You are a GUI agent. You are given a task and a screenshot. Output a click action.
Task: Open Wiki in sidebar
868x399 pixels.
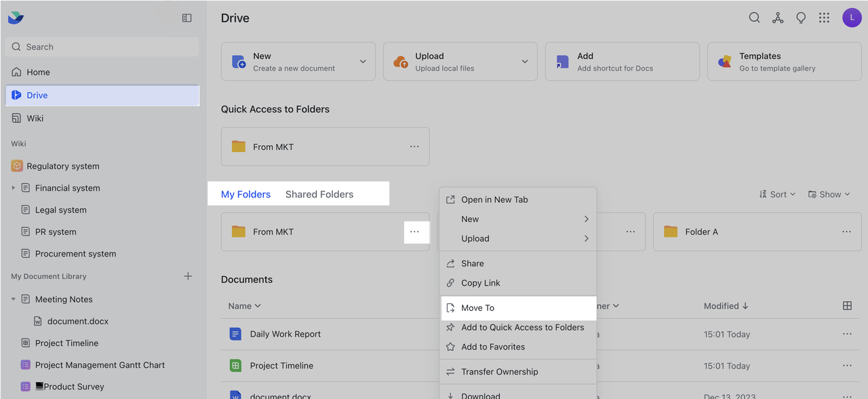point(102,118)
